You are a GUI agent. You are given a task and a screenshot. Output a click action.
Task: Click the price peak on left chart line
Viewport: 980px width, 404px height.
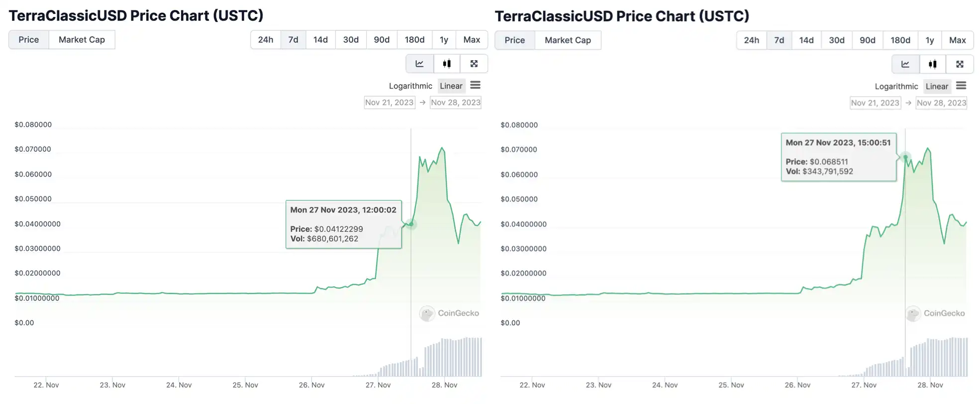442,148
